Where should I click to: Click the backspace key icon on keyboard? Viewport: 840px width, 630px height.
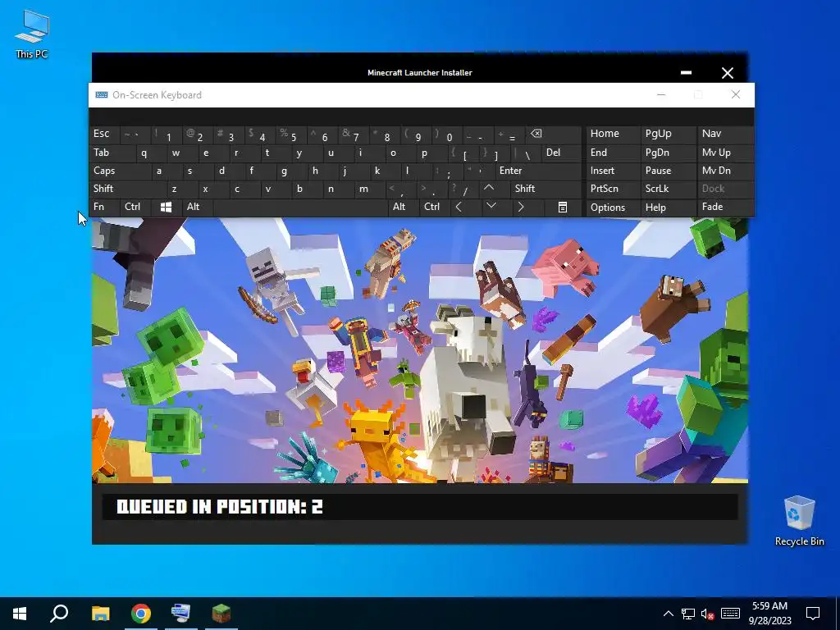(554, 134)
